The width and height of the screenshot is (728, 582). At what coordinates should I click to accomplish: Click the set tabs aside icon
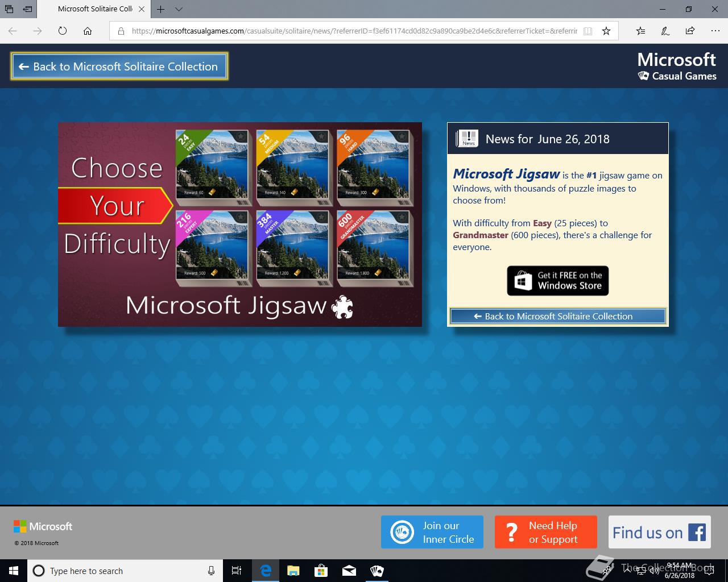[x=27, y=9]
